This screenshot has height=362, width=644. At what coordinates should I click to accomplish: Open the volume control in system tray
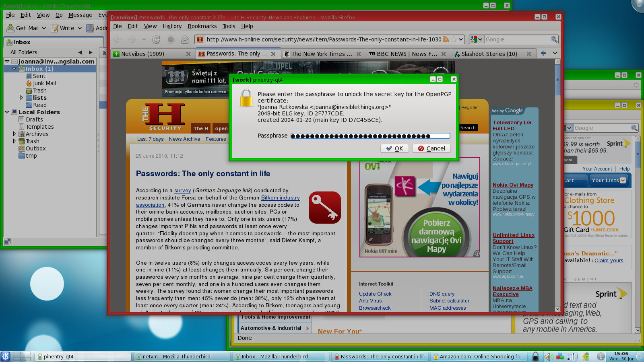tap(548, 356)
